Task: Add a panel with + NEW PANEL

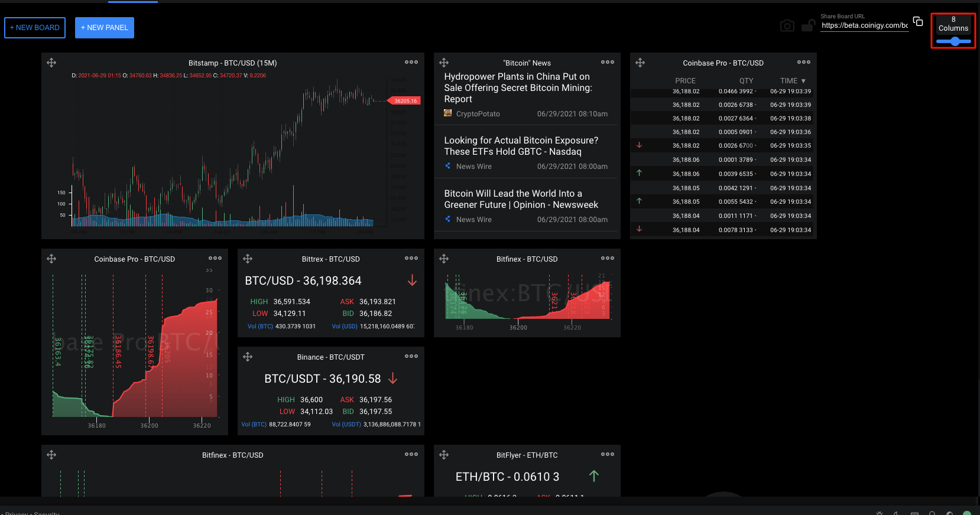Action: [105, 28]
